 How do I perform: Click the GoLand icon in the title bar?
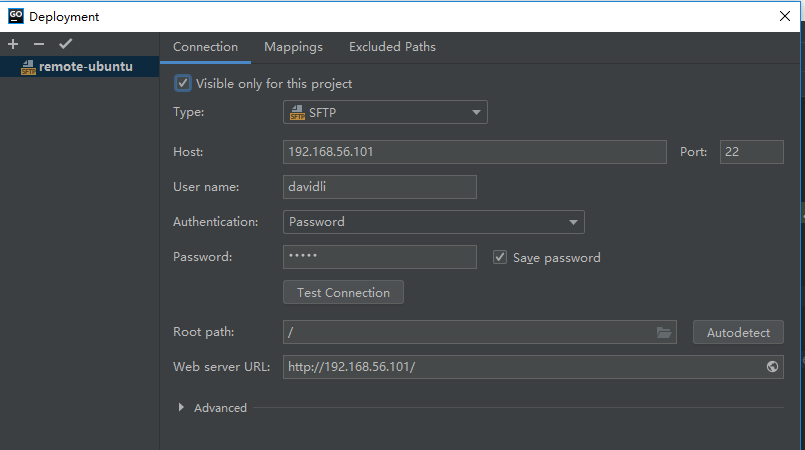[15, 16]
